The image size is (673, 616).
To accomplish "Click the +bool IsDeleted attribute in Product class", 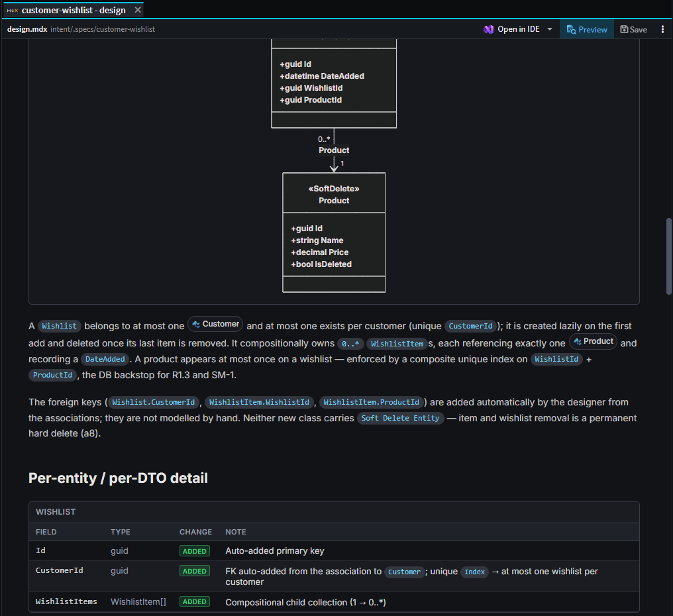I will click(x=321, y=264).
